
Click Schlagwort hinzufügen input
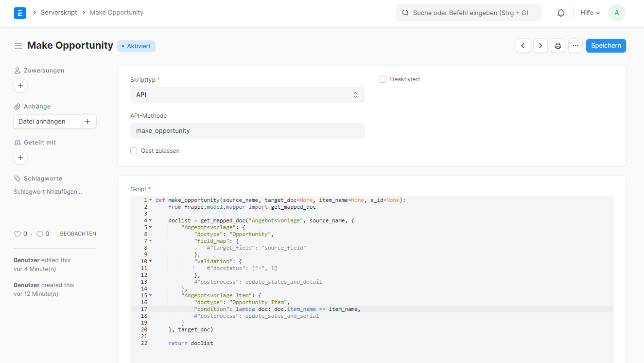(x=48, y=192)
